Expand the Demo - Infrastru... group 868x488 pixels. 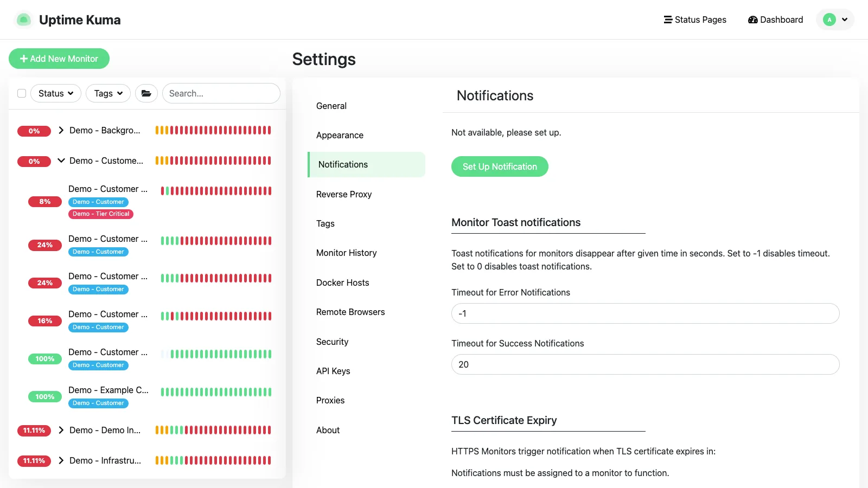click(61, 460)
